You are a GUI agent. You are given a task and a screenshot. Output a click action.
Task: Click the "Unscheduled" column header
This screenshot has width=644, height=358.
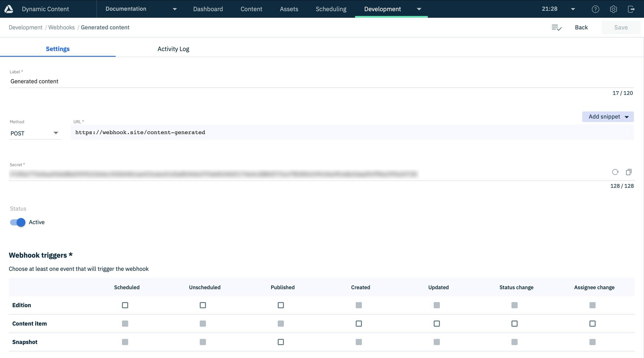[x=204, y=287]
